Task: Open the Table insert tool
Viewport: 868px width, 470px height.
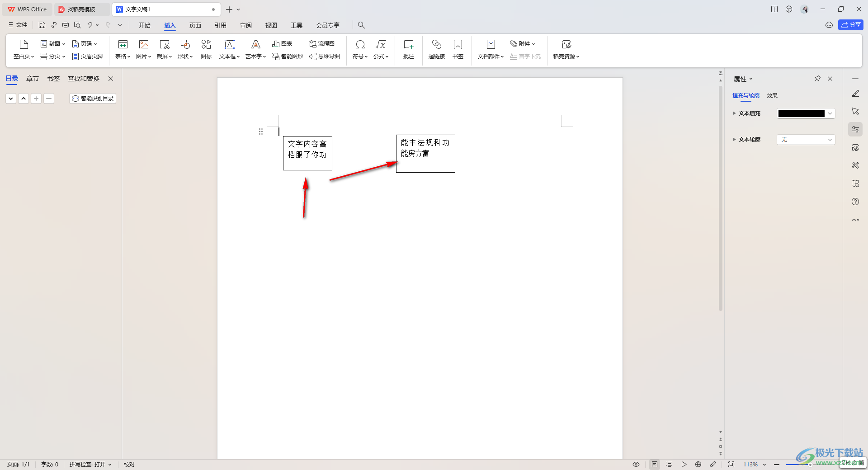Action: click(123, 50)
